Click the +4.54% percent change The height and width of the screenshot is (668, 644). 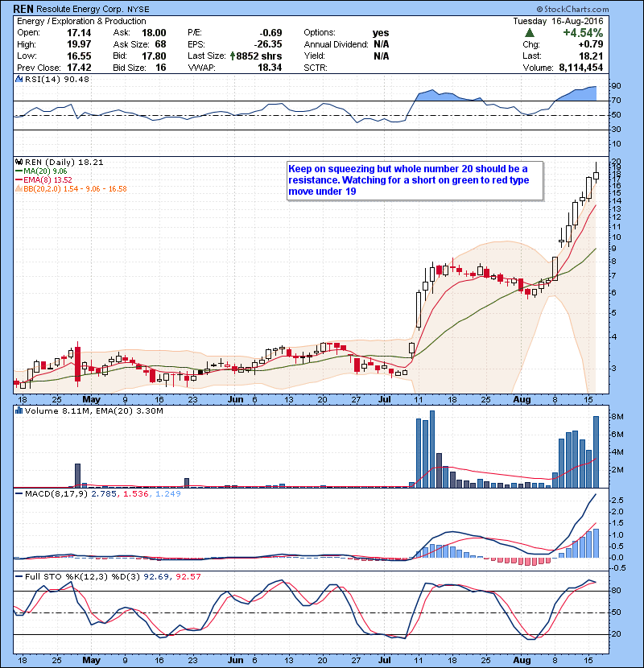pyautogui.click(x=583, y=33)
